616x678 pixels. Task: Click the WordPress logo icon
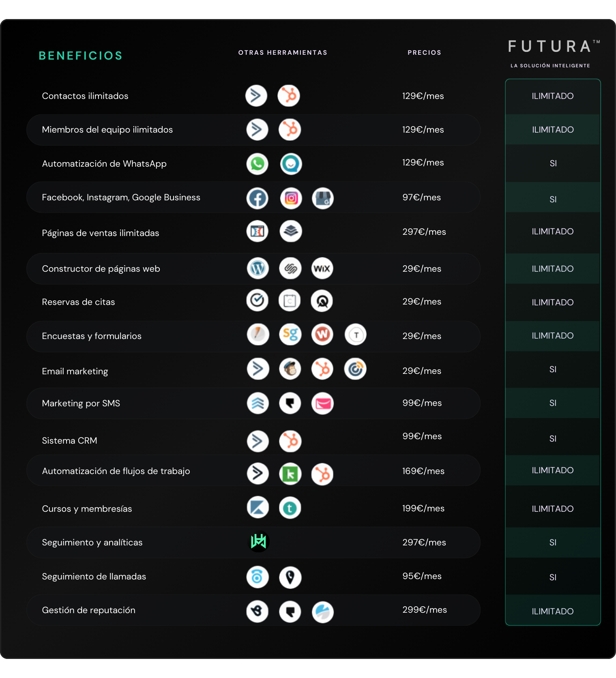pyautogui.click(x=258, y=268)
